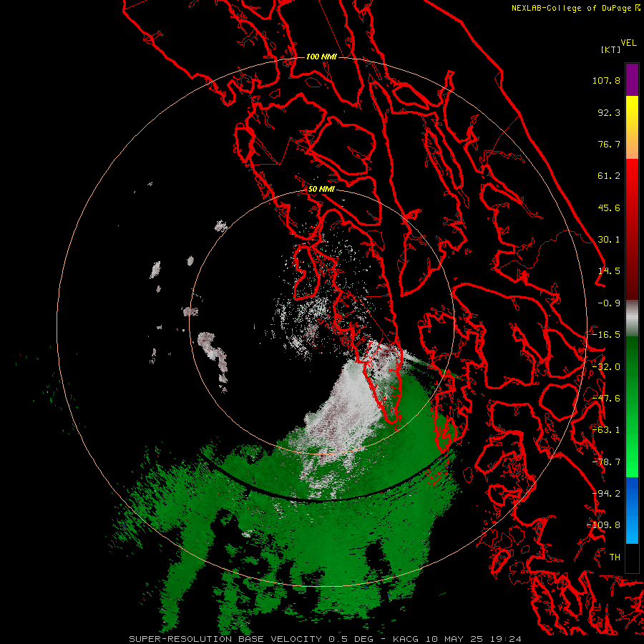Select the -0.9 velocity legend value
The height and width of the screenshot is (644, 644).
click(x=609, y=303)
